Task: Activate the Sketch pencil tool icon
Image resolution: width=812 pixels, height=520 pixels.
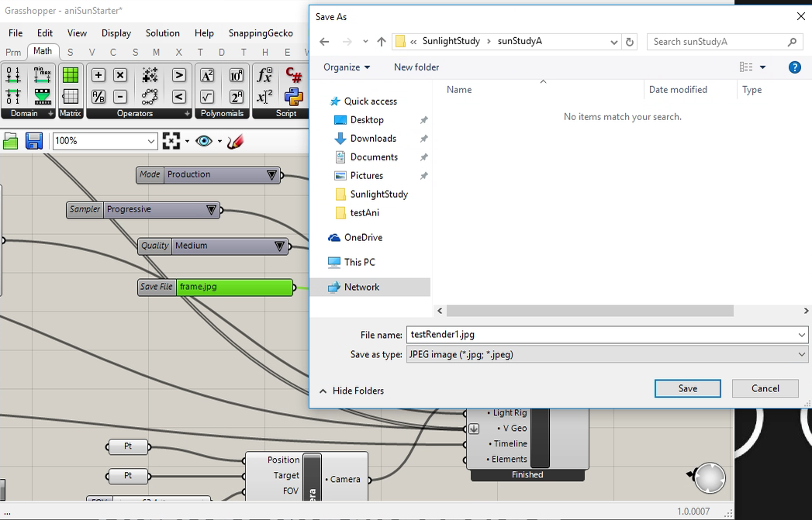Action: [235, 141]
